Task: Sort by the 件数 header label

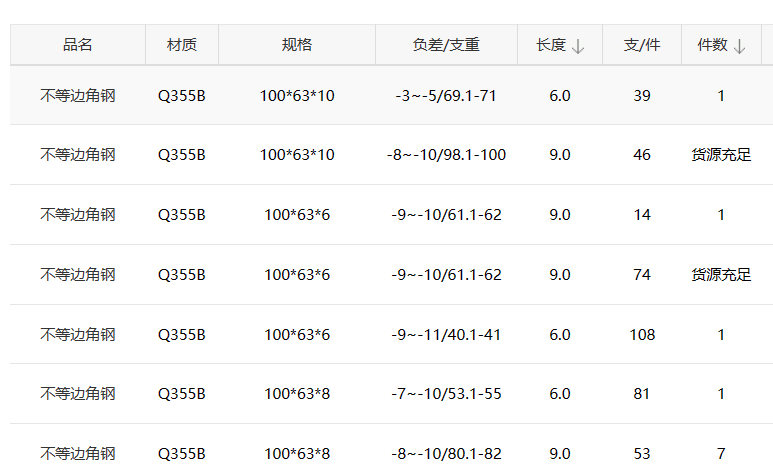Action: [x=712, y=45]
